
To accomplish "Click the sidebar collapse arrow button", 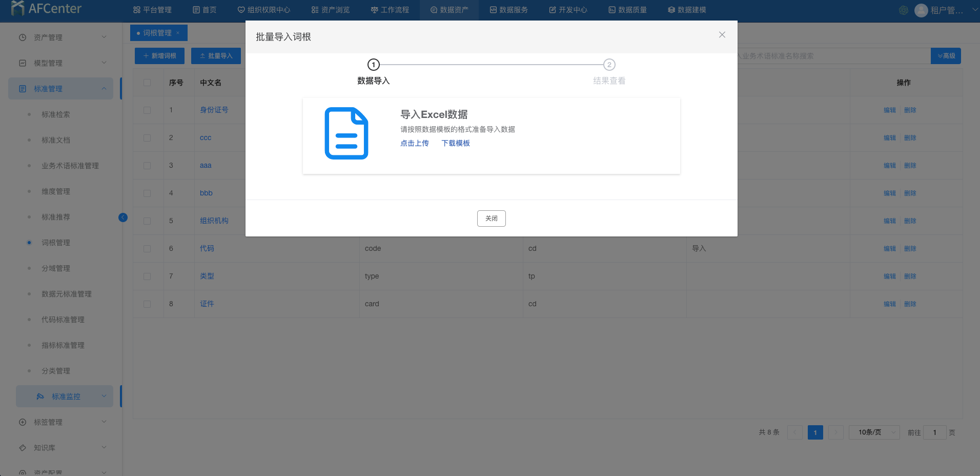I will point(123,217).
